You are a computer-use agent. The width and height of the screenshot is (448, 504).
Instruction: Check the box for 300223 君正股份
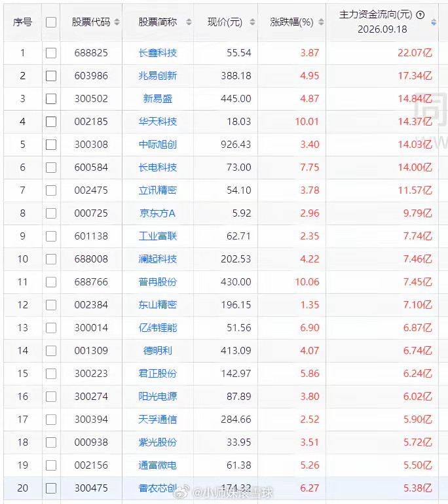pyautogui.click(x=51, y=374)
